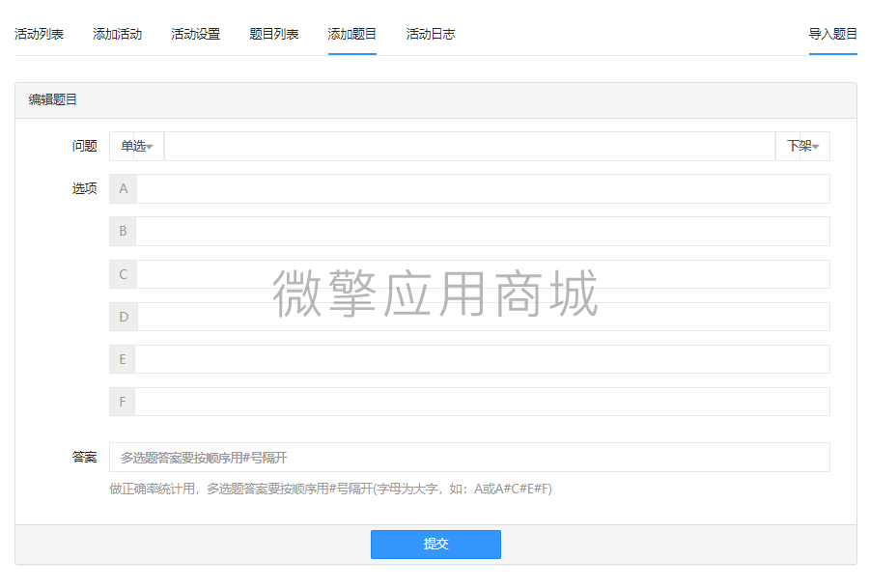Focus the 答案 answer input field
870x588 pixels.
(x=469, y=457)
